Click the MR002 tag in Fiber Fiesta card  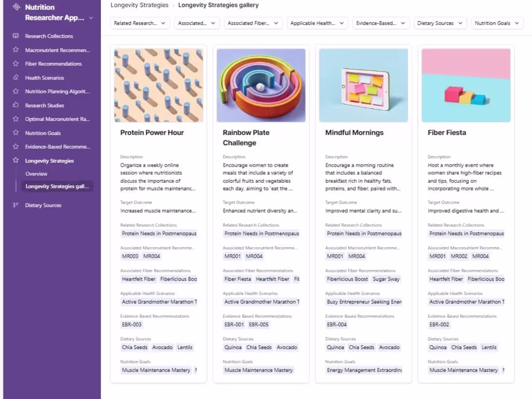458,256
